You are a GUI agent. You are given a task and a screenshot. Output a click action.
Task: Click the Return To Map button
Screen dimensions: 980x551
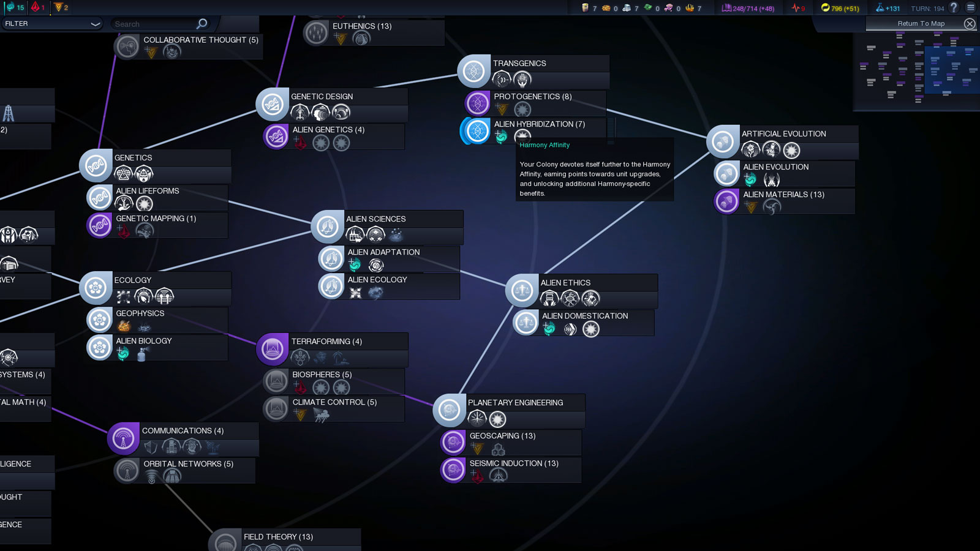click(921, 24)
